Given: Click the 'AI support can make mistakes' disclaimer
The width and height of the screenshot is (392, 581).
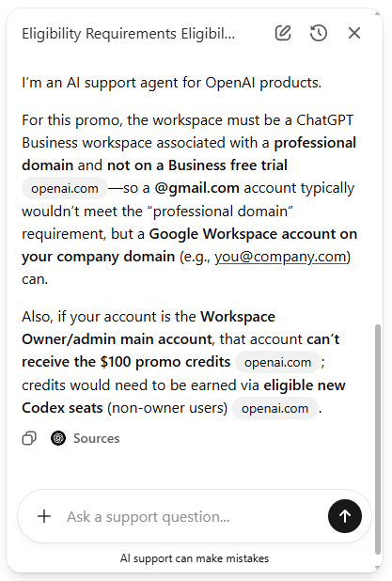Looking at the screenshot, I should pos(195,558).
